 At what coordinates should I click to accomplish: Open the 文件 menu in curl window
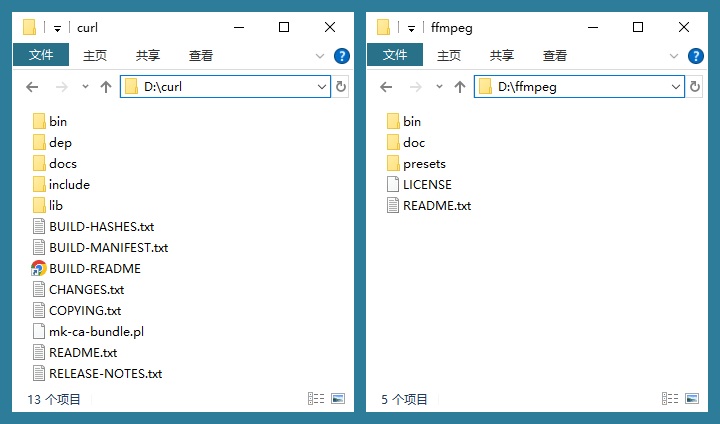pos(41,55)
